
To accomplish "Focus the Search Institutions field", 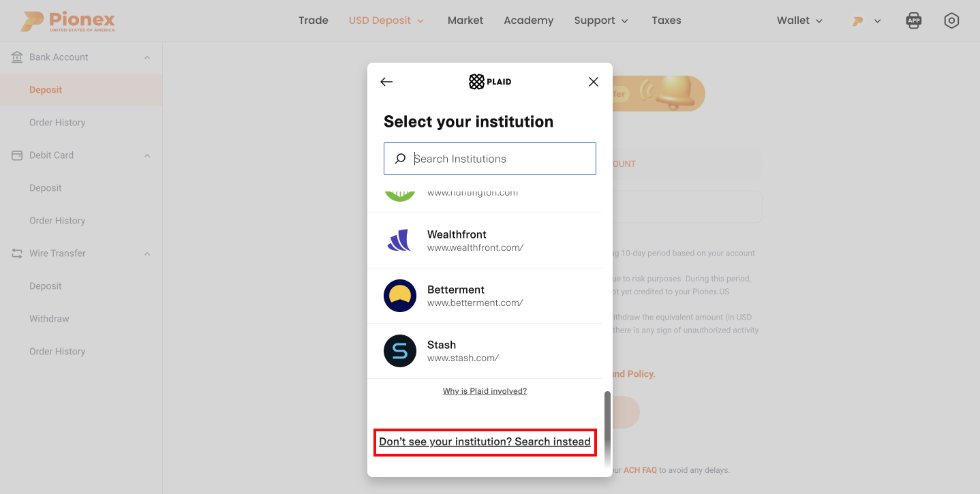I will click(490, 159).
